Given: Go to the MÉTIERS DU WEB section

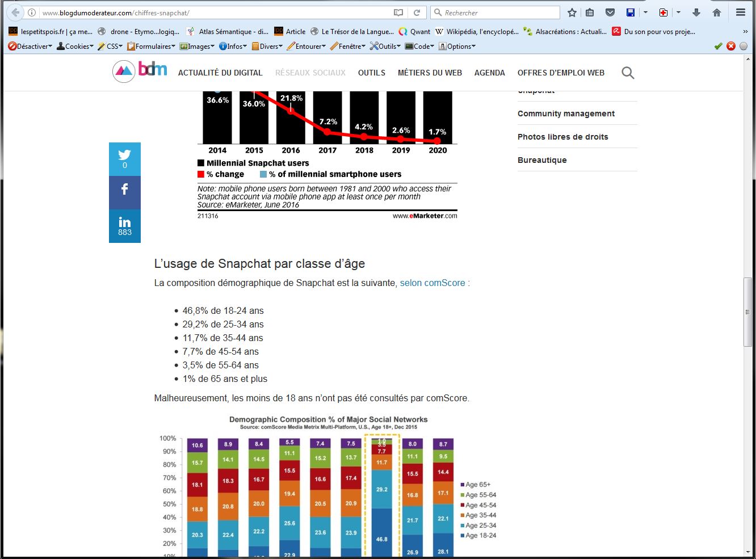Looking at the screenshot, I should [x=430, y=73].
